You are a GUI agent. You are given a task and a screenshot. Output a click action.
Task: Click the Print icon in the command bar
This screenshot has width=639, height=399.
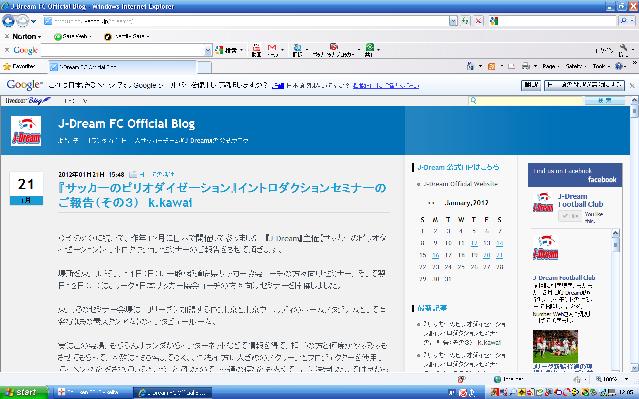pyautogui.click(x=526, y=66)
